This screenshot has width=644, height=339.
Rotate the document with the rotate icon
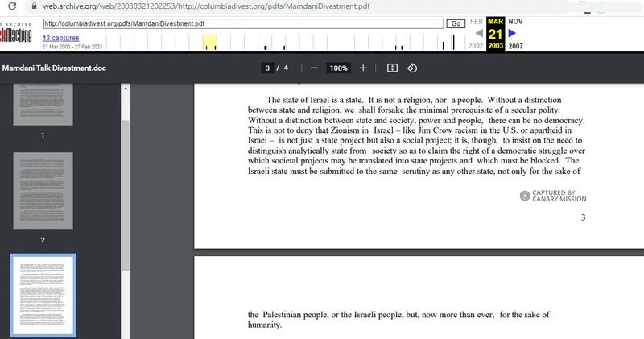coord(412,68)
